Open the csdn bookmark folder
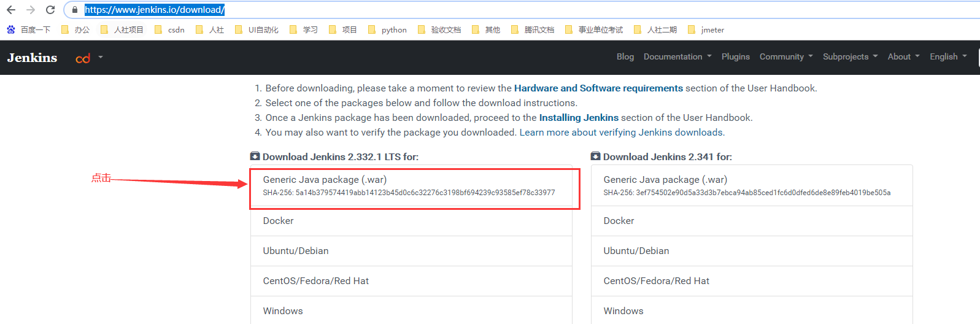 pyautogui.click(x=169, y=29)
